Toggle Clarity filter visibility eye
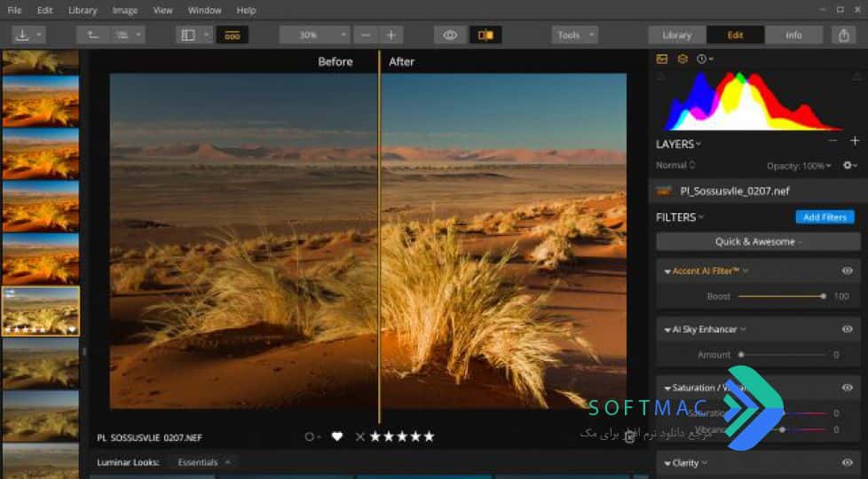The height and width of the screenshot is (479, 868). pyautogui.click(x=847, y=463)
